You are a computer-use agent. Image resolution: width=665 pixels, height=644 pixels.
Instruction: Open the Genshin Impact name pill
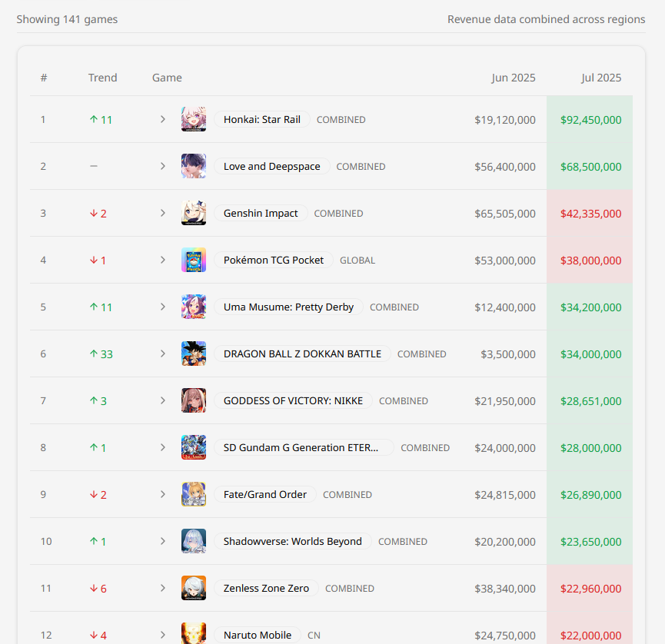[x=261, y=213]
